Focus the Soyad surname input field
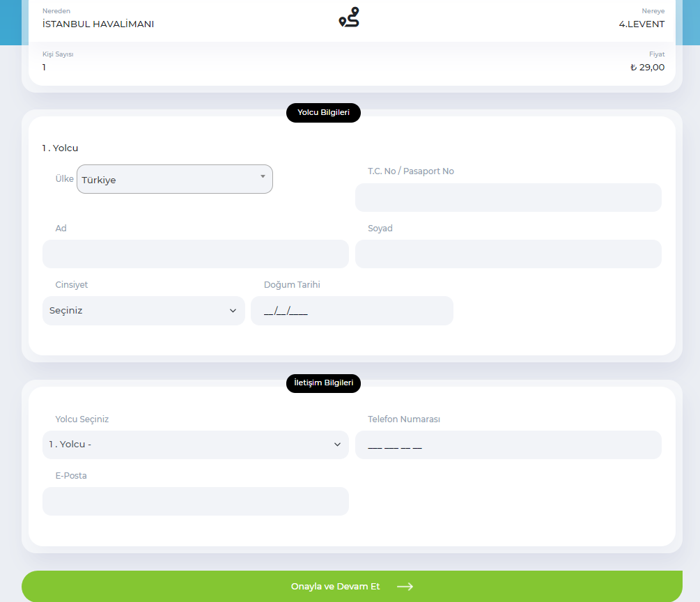The image size is (700, 602). pos(508,254)
